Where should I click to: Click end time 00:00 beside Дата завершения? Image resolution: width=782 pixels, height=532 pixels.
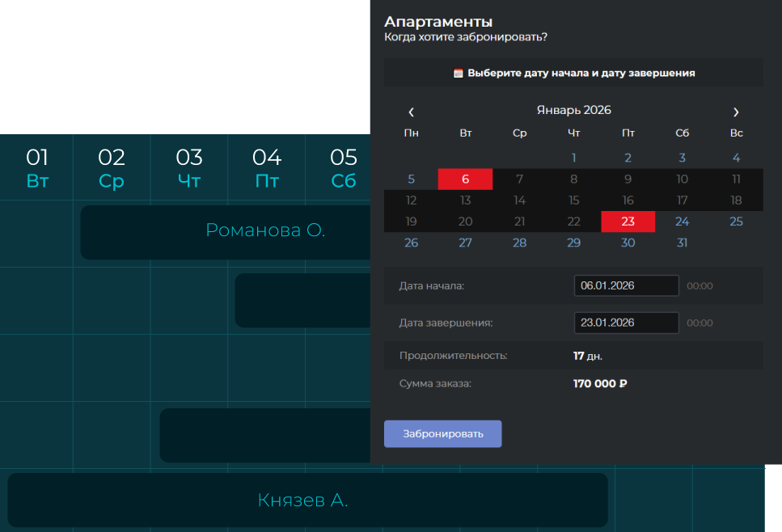(700, 323)
